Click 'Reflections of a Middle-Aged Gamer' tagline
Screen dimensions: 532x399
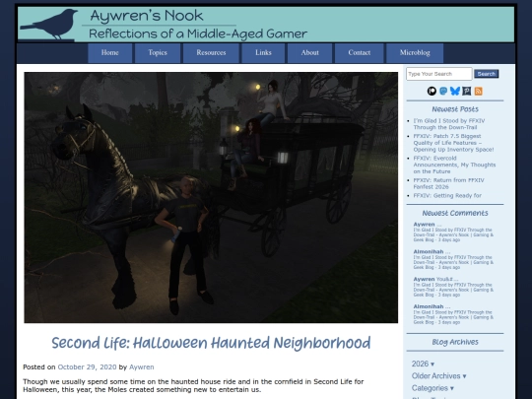198,33
